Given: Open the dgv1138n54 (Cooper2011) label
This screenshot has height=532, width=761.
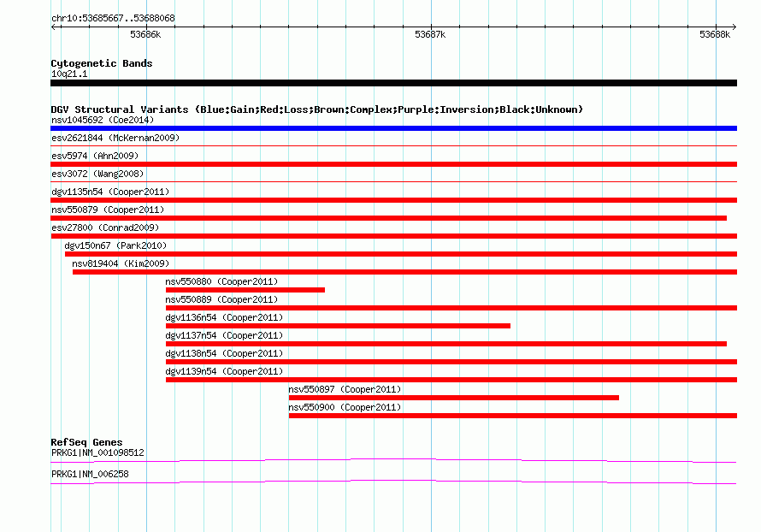Looking at the screenshot, I should [224, 353].
